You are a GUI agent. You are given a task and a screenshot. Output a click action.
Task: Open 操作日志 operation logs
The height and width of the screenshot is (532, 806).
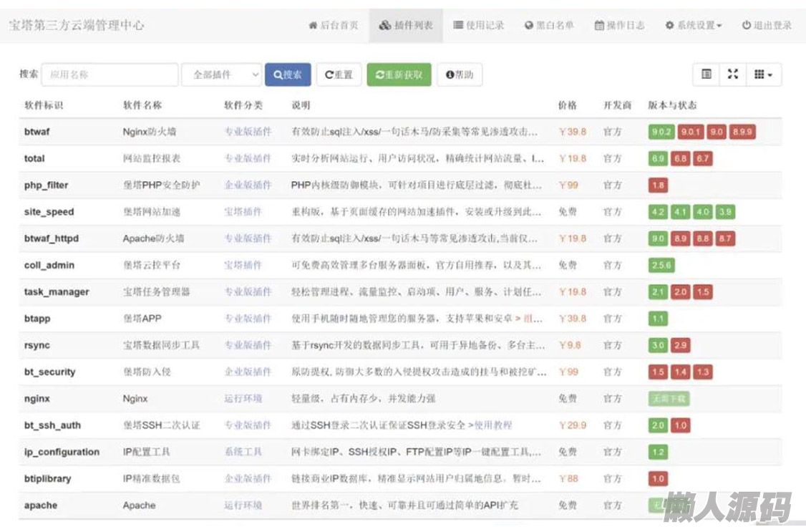(619, 26)
